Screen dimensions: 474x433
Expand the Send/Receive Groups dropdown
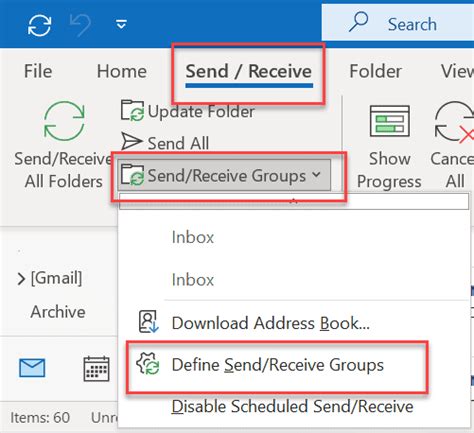click(x=224, y=175)
